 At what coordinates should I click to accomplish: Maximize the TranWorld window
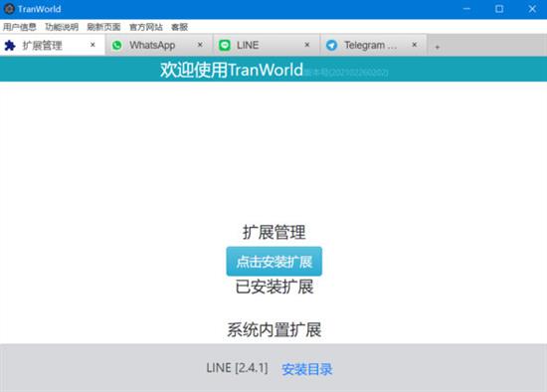tap(499, 9)
